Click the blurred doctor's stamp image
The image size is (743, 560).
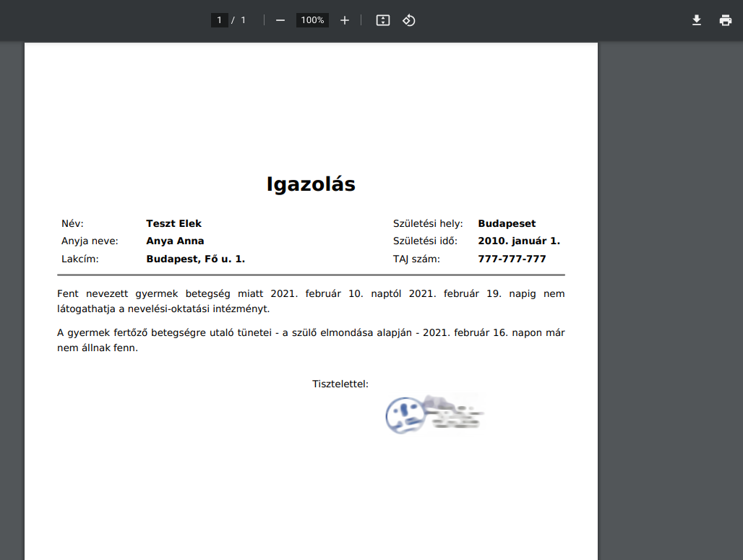(x=433, y=414)
